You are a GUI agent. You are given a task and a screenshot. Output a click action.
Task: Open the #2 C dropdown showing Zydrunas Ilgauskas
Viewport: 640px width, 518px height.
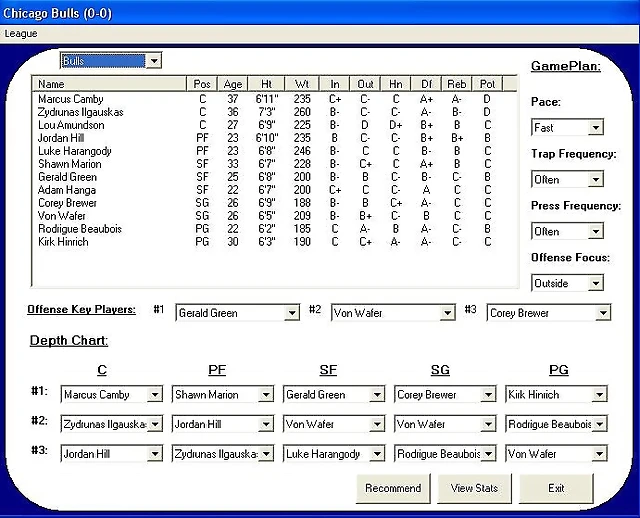click(111, 424)
